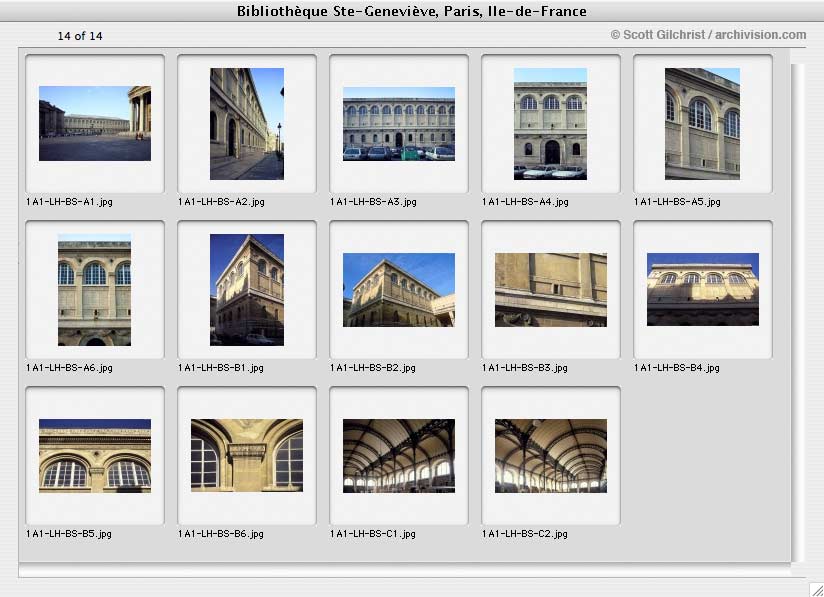Click the Bibliothèque Ste-Geneviève window title
This screenshot has width=824, height=597.
coord(411,11)
